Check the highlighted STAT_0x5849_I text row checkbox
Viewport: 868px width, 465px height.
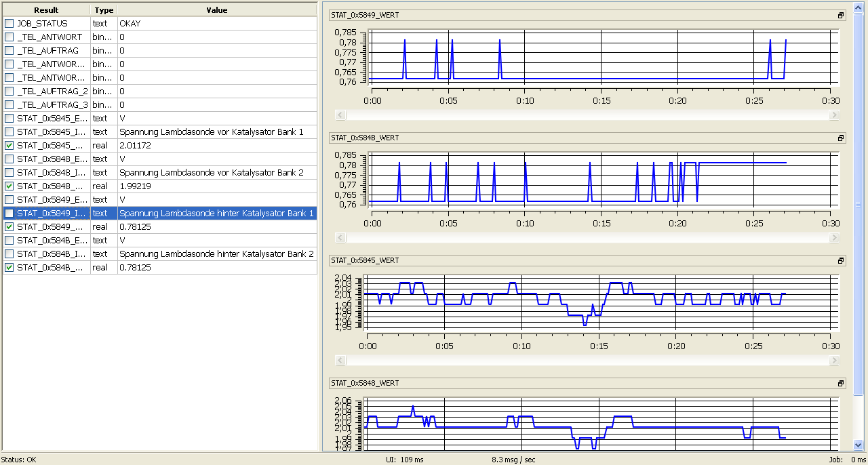point(9,213)
